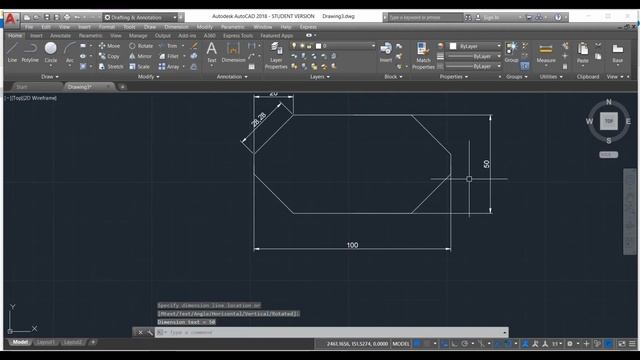Viewport: 640px width, 360px height.
Task: Close the command line with X button
Action: (140, 333)
